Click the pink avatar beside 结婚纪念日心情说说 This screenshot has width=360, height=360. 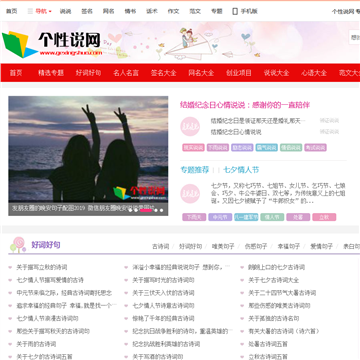pyautogui.click(x=190, y=126)
